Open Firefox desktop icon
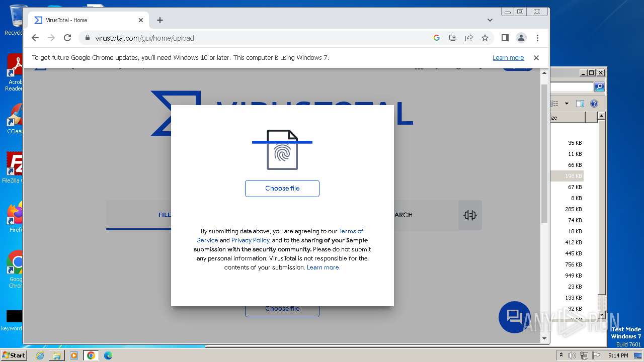The image size is (644, 362). (14, 217)
